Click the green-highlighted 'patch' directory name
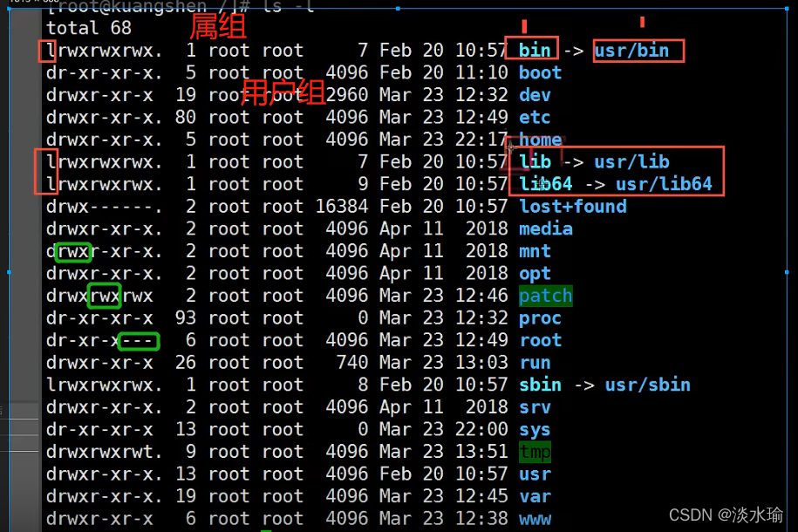Image resolution: width=798 pixels, height=532 pixels. click(x=546, y=296)
